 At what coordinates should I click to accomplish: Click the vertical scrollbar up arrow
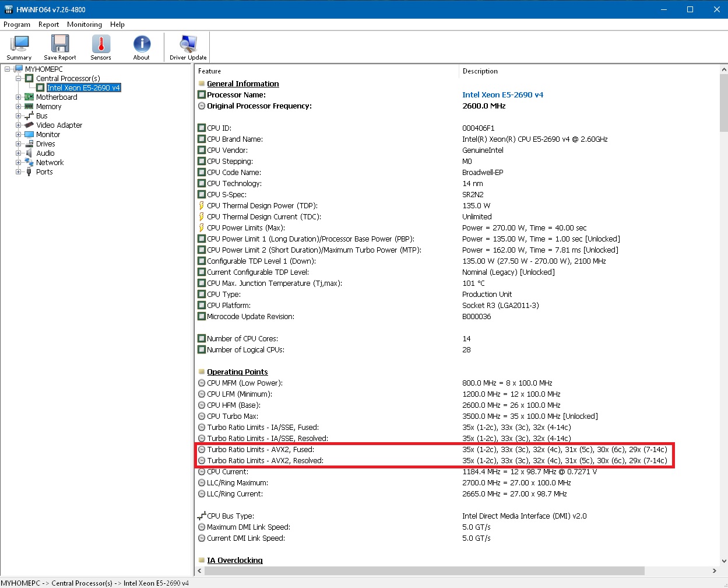coord(724,69)
